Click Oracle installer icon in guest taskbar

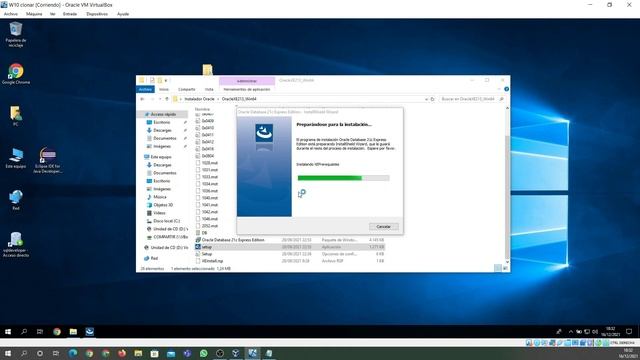pos(89,331)
